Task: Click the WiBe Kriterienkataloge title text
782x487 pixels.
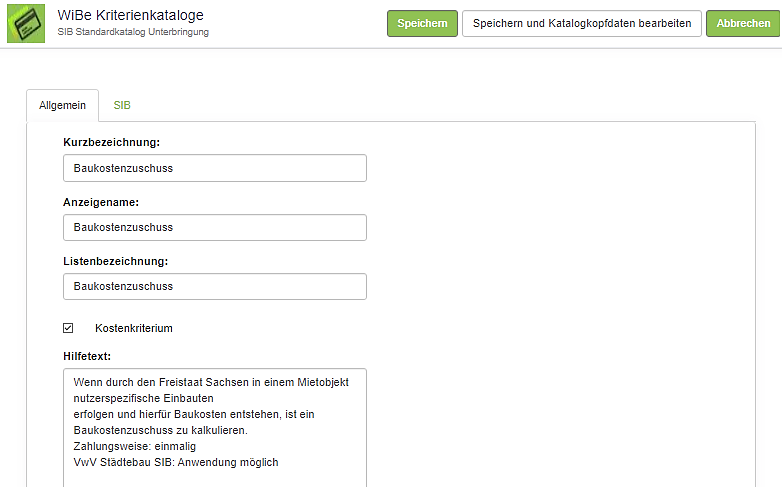Action: pos(133,15)
